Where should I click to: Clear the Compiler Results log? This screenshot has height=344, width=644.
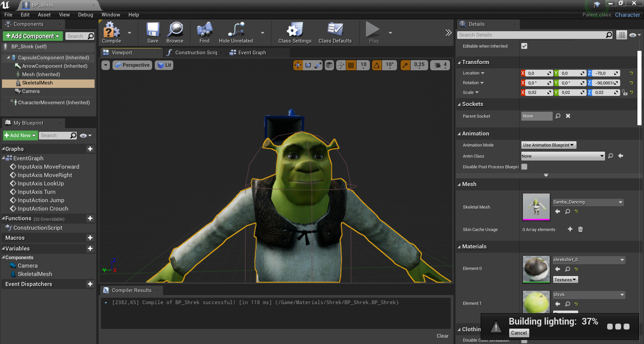coord(442,336)
